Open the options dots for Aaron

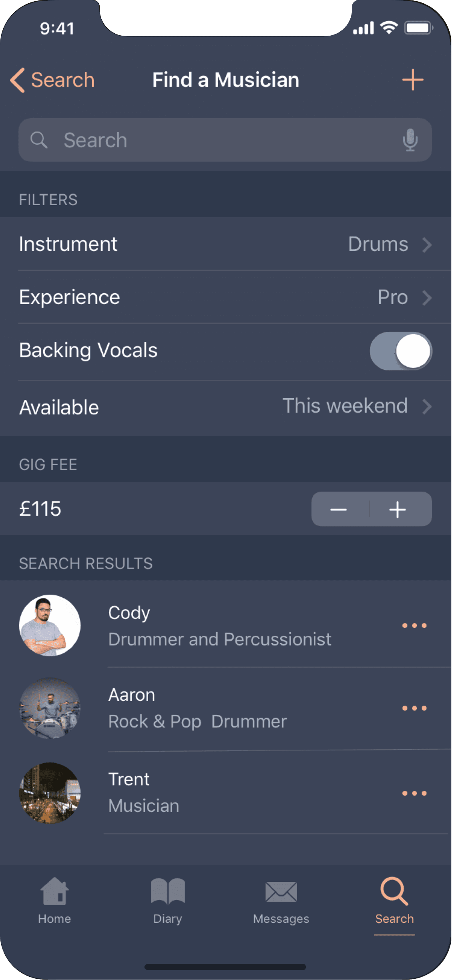(414, 708)
